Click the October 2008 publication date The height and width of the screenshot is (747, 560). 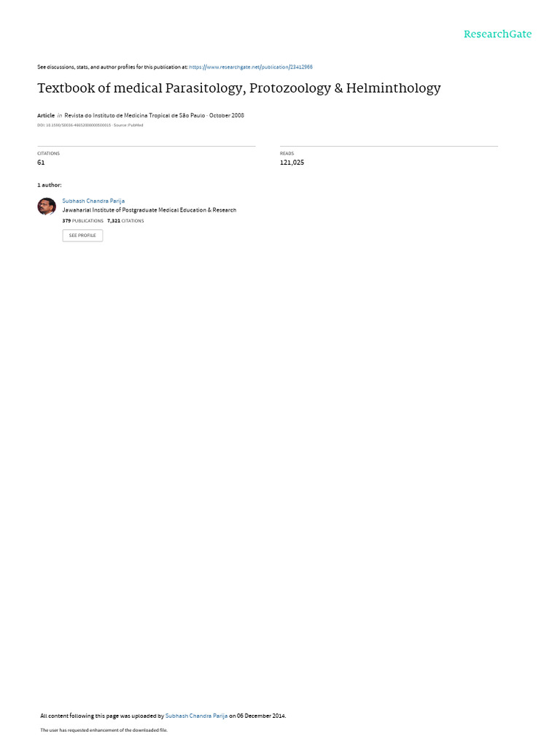click(x=227, y=115)
